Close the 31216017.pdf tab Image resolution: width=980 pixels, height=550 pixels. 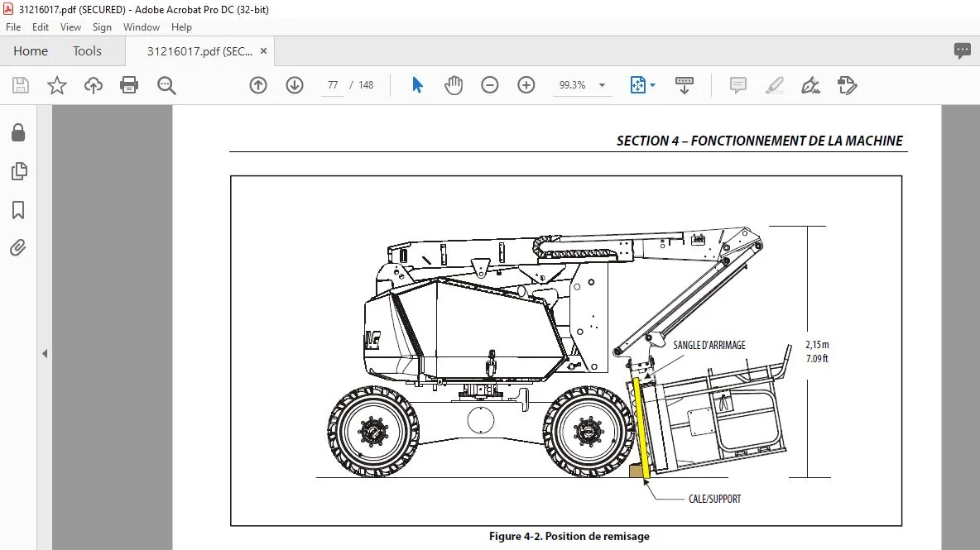coord(264,51)
